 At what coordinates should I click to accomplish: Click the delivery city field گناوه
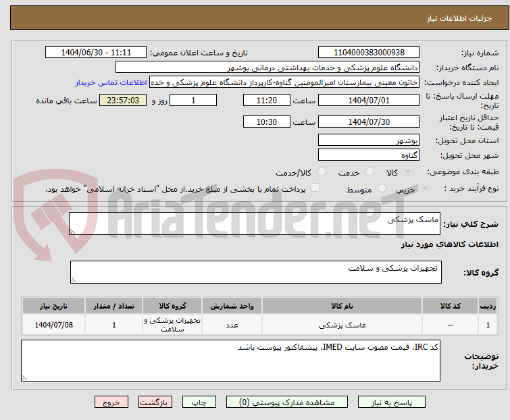(369, 155)
